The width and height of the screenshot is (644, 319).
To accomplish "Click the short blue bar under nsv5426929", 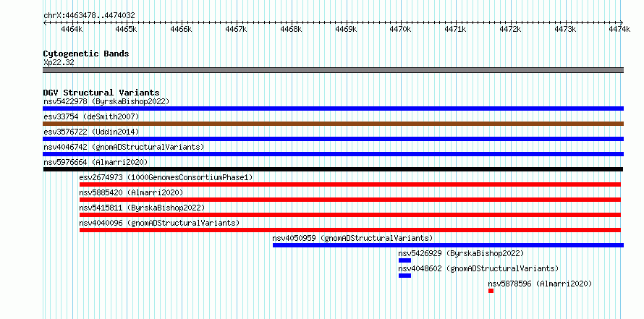I will pyautogui.click(x=404, y=260).
